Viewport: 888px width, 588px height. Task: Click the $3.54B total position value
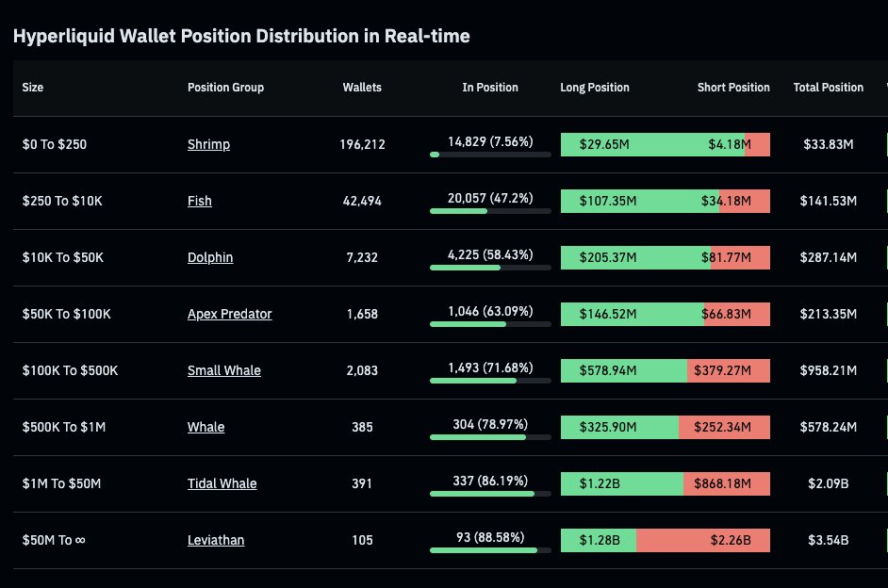coord(828,541)
